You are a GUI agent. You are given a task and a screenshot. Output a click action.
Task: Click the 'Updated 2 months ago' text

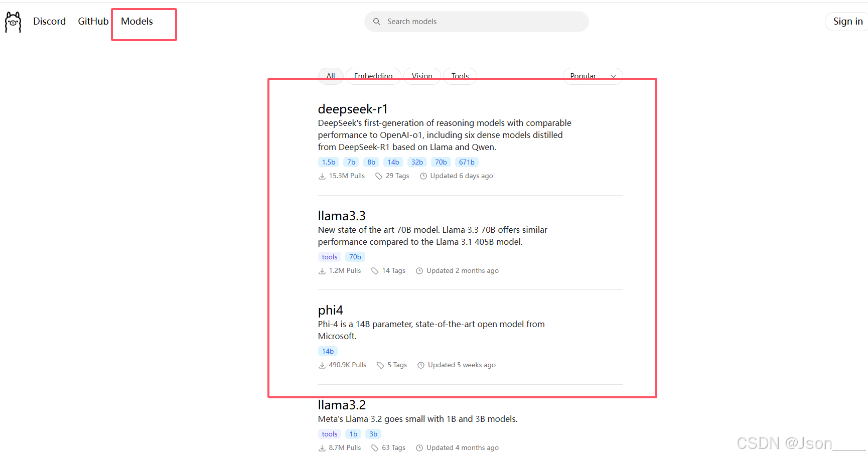point(463,271)
